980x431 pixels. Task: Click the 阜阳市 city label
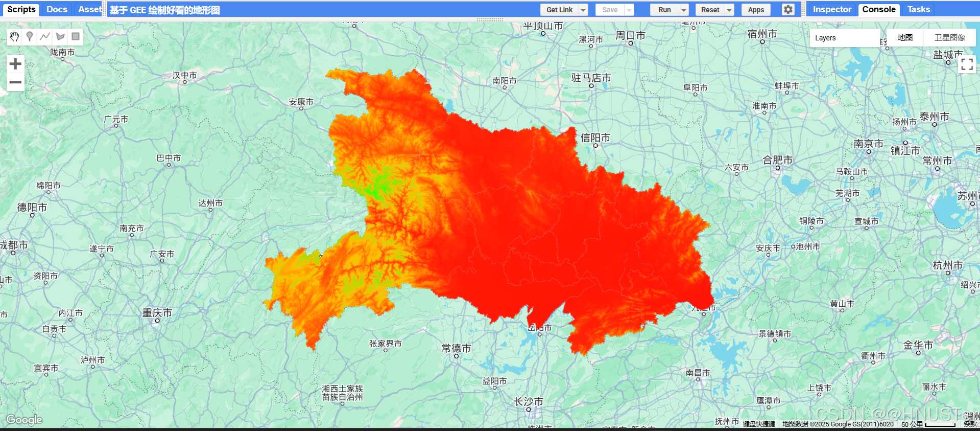pos(696,87)
